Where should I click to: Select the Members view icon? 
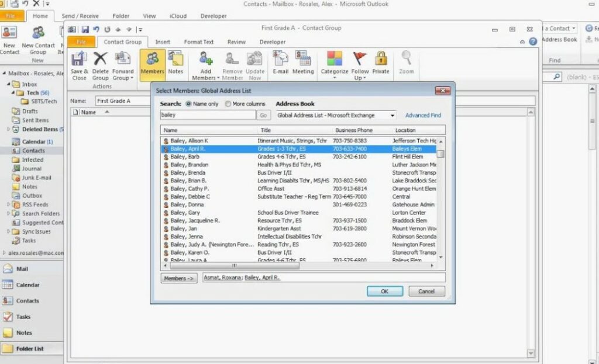click(x=152, y=64)
